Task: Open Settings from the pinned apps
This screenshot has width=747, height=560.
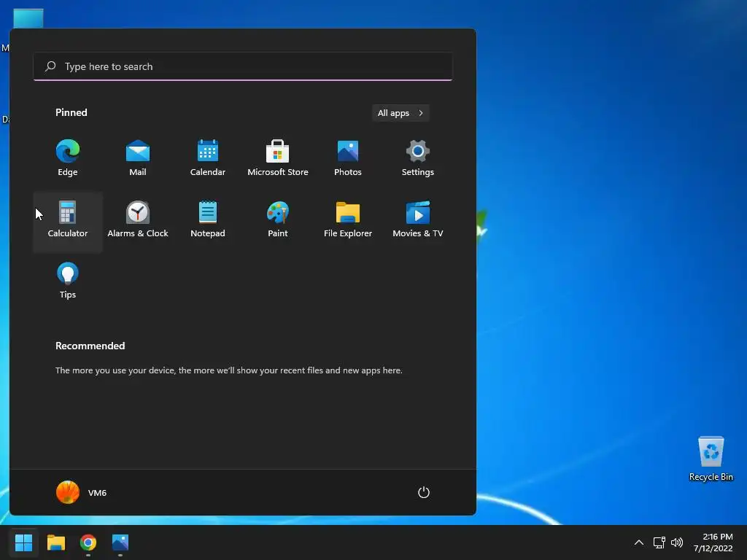Action: (418, 159)
